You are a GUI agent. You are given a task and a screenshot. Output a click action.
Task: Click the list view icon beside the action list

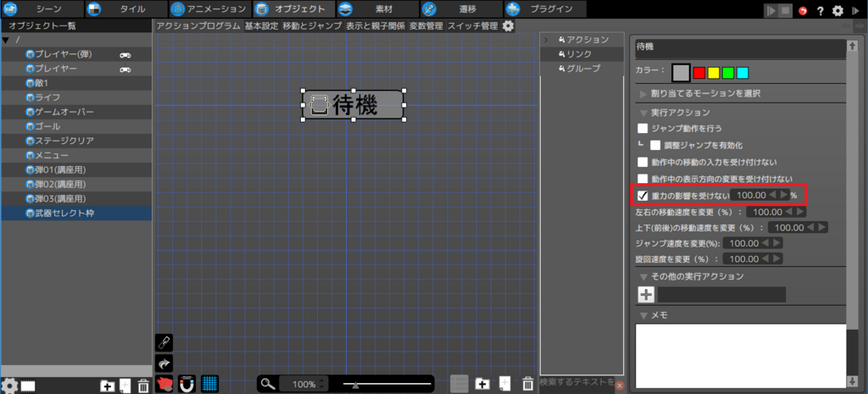click(459, 384)
